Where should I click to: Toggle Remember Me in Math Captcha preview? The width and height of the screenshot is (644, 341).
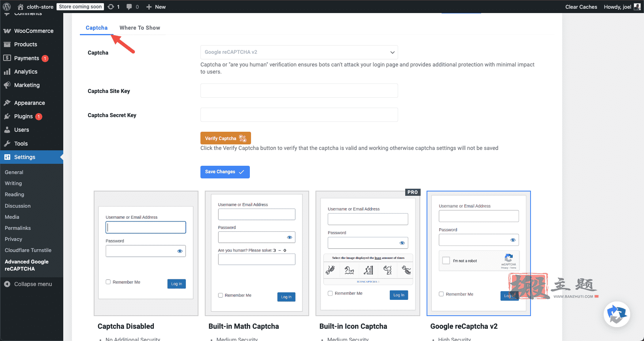pyautogui.click(x=221, y=295)
